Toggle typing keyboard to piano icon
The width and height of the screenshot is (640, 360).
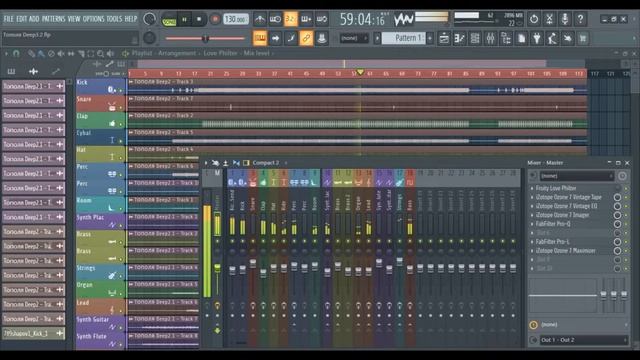[x=260, y=38]
